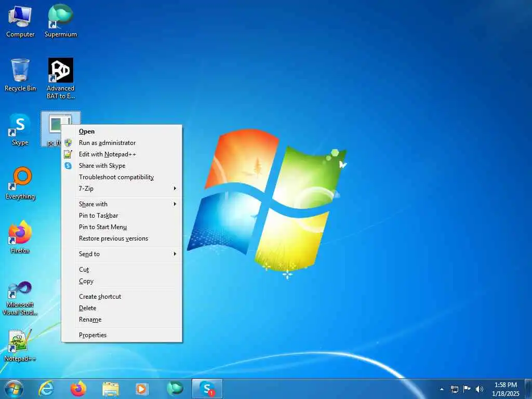The image size is (532, 399).
Task: Open Windows Explorer from the taskbar
Action: point(111,389)
